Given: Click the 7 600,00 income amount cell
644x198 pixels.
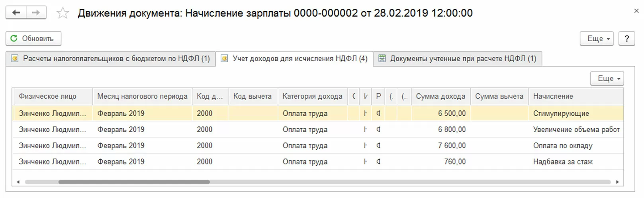Looking at the screenshot, I should (452, 146).
